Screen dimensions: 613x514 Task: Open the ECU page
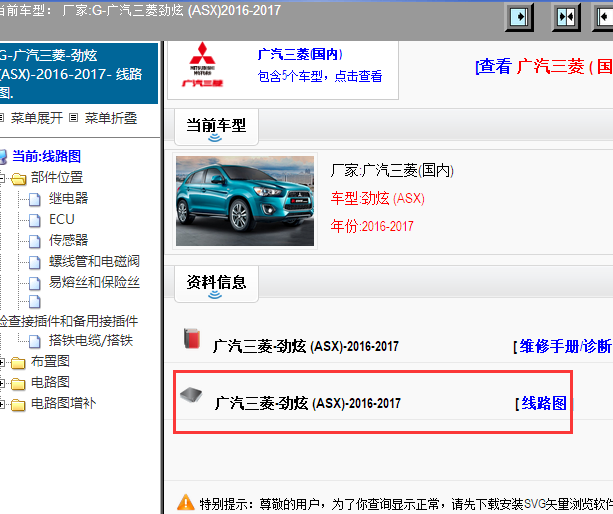tap(62, 219)
